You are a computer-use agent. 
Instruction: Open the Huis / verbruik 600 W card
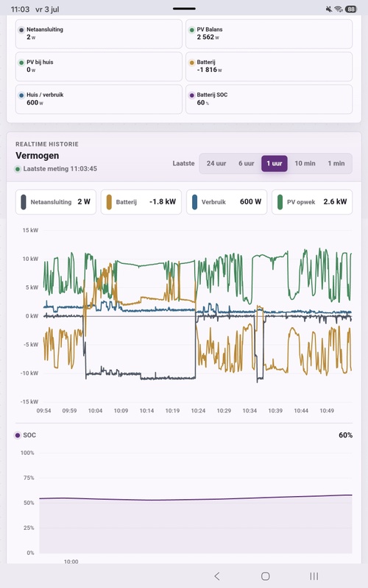(x=99, y=99)
